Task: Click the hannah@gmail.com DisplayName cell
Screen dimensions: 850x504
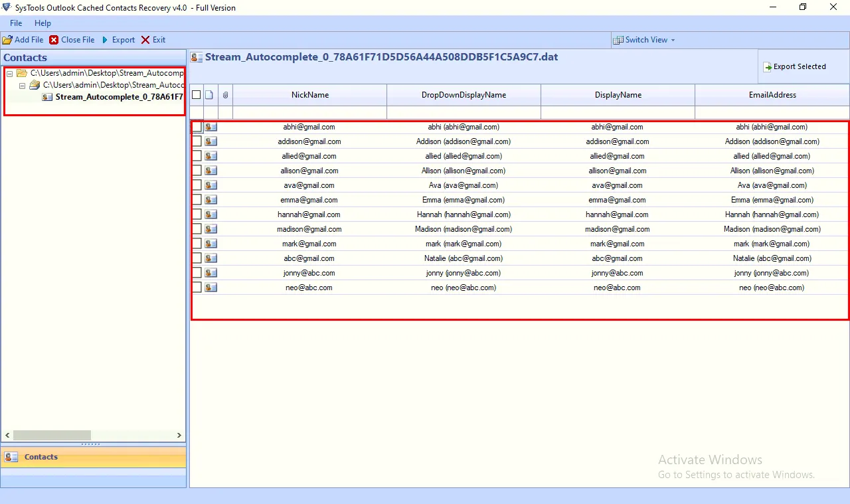Action: 617,214
